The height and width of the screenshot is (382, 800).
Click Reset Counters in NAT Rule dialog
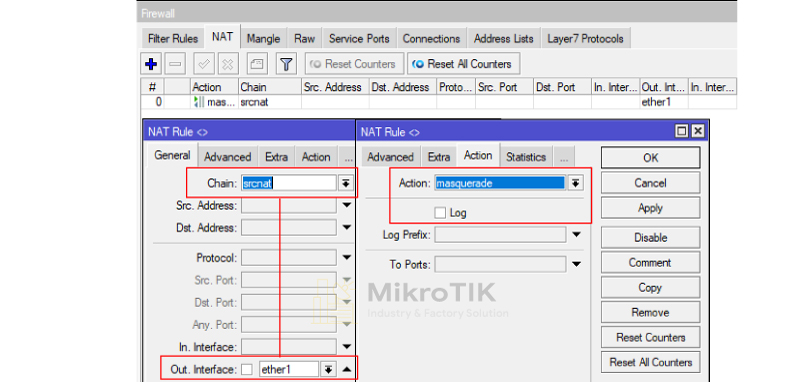[651, 338]
